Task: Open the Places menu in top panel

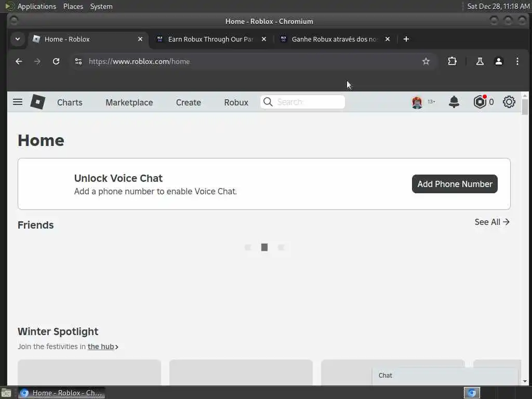Action: (x=73, y=6)
